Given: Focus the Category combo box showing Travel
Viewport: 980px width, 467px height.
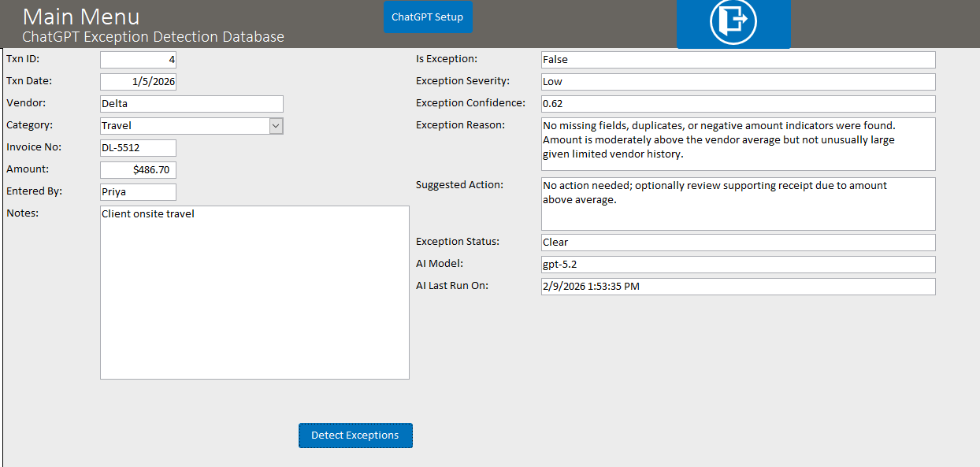Looking at the screenshot, I should click(184, 126).
